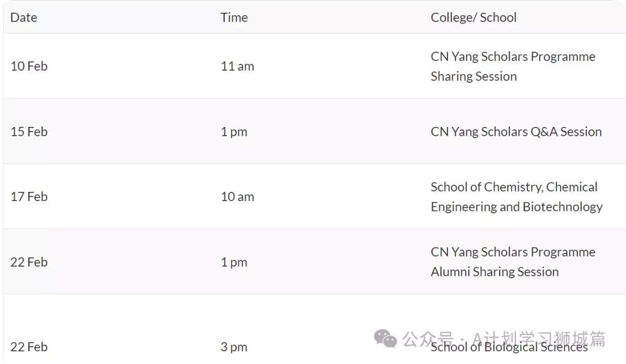
Task: Click the 10 Feb date cell
Action: (x=29, y=66)
